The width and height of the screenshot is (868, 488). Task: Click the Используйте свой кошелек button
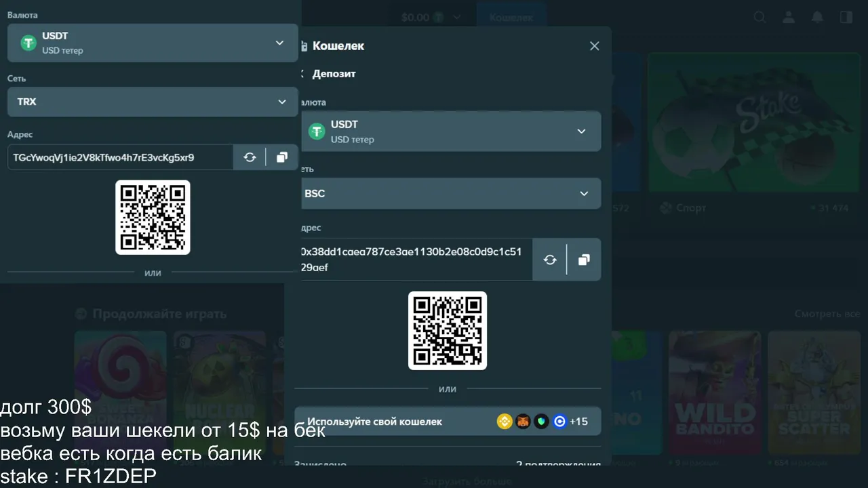coord(448,422)
